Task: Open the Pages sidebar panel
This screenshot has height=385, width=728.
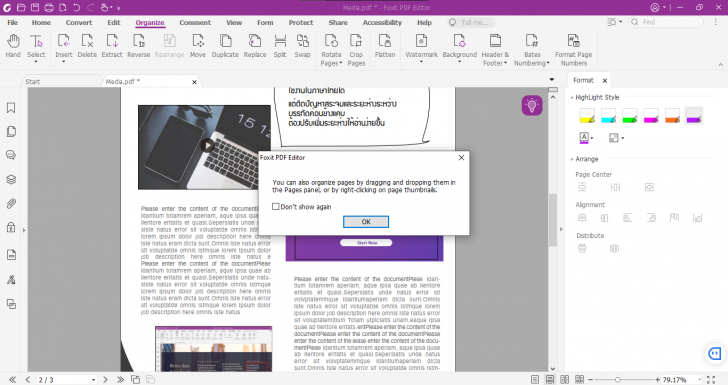Action: coord(11,131)
